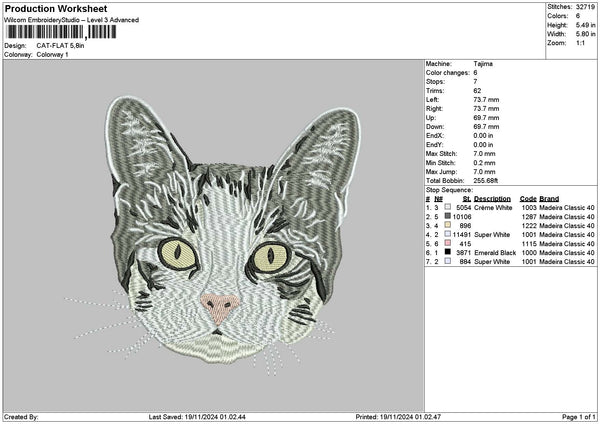Screen dimensions: 600x424
Task: Select the Zoom value "1:1"
Action: [580, 43]
